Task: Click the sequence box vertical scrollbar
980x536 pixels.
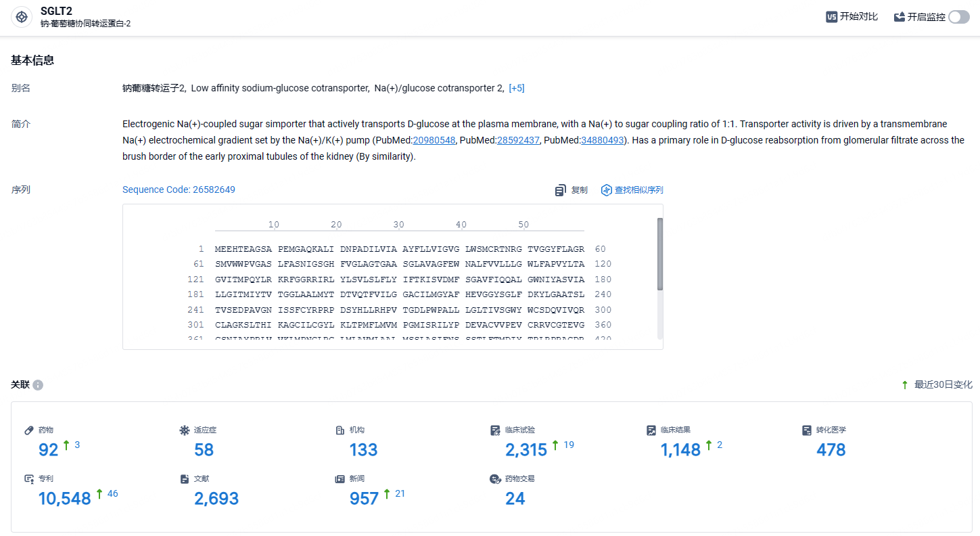Action: pyautogui.click(x=659, y=254)
